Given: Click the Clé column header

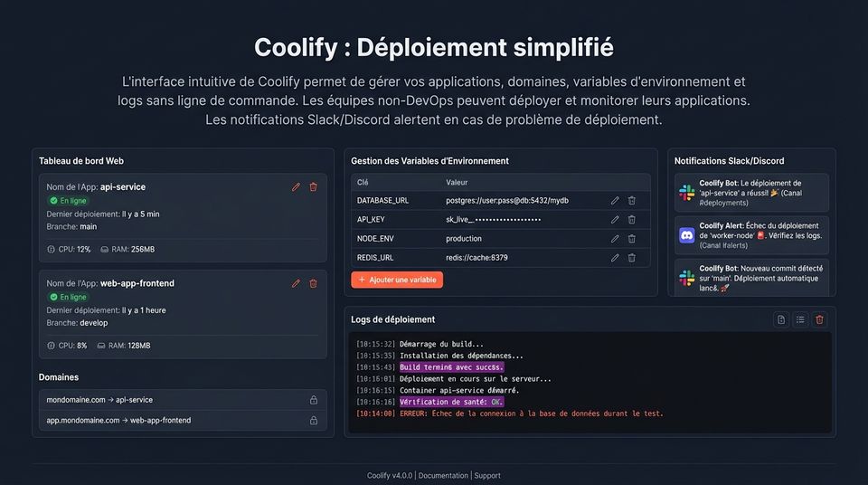Looking at the screenshot, I should [x=363, y=183].
